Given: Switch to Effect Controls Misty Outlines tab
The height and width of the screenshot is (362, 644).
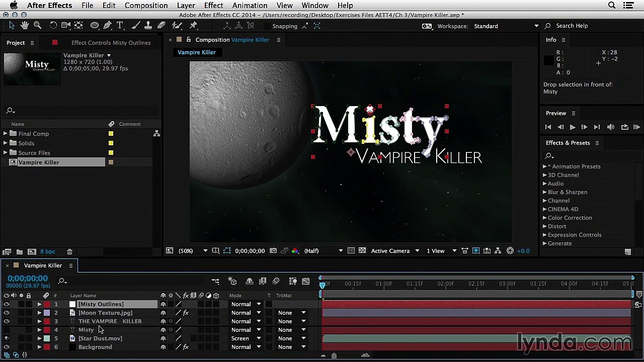Looking at the screenshot, I should [x=111, y=43].
